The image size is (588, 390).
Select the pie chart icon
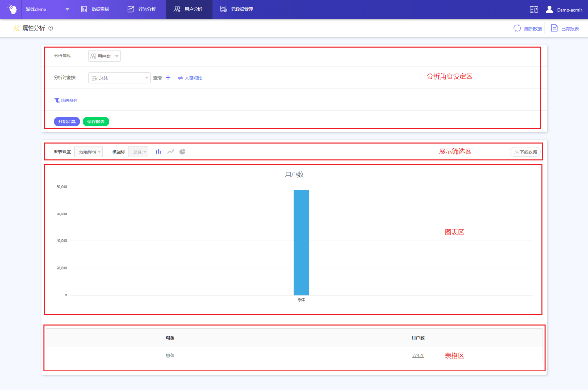(183, 151)
